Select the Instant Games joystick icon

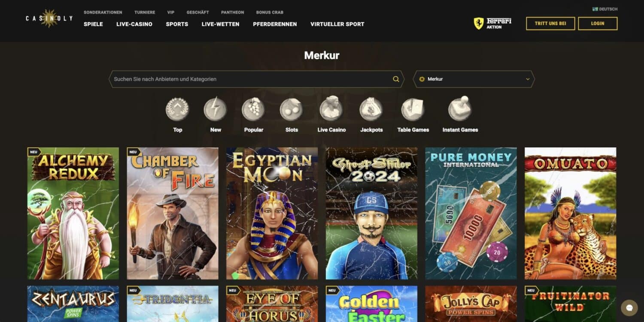pos(460,109)
